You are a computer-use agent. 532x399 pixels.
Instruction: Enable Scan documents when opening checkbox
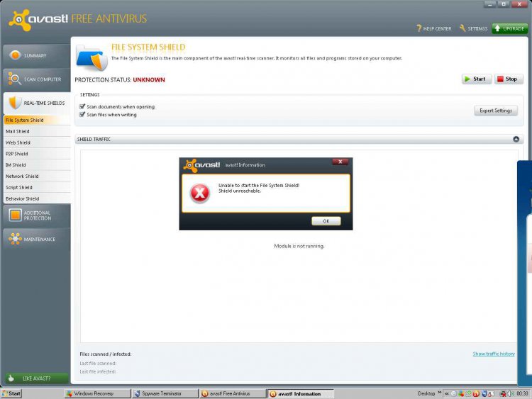click(x=82, y=106)
